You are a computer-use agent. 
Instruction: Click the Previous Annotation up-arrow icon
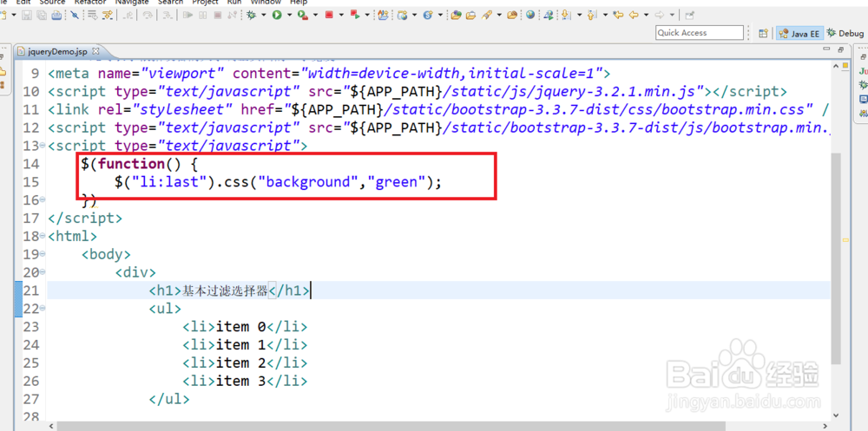click(591, 16)
